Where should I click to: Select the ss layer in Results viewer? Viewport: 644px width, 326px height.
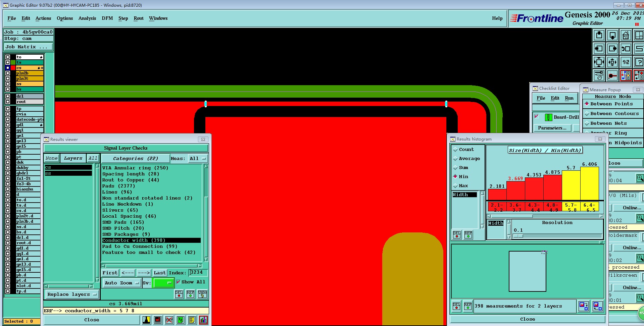pyautogui.click(x=68, y=173)
